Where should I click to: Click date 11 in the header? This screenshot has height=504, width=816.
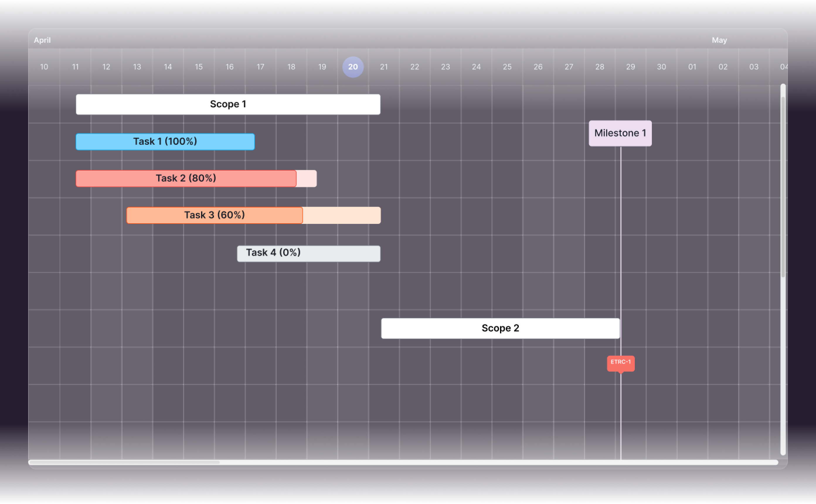pyautogui.click(x=75, y=67)
